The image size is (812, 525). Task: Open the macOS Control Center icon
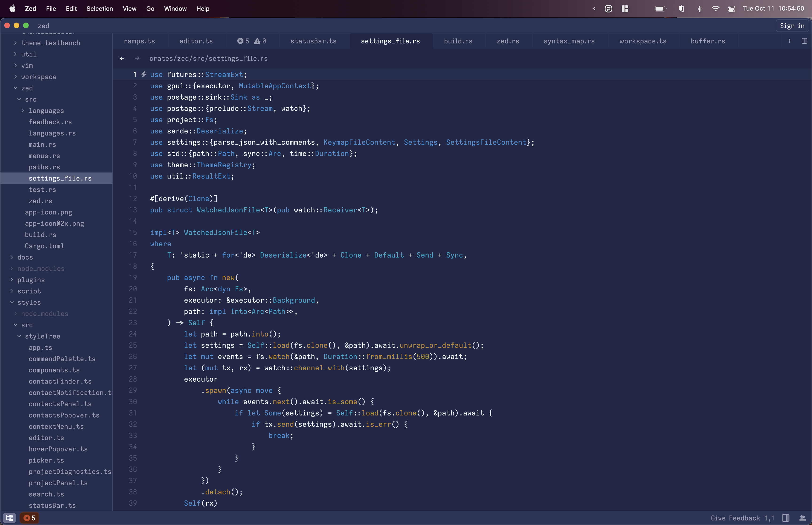(731, 8)
